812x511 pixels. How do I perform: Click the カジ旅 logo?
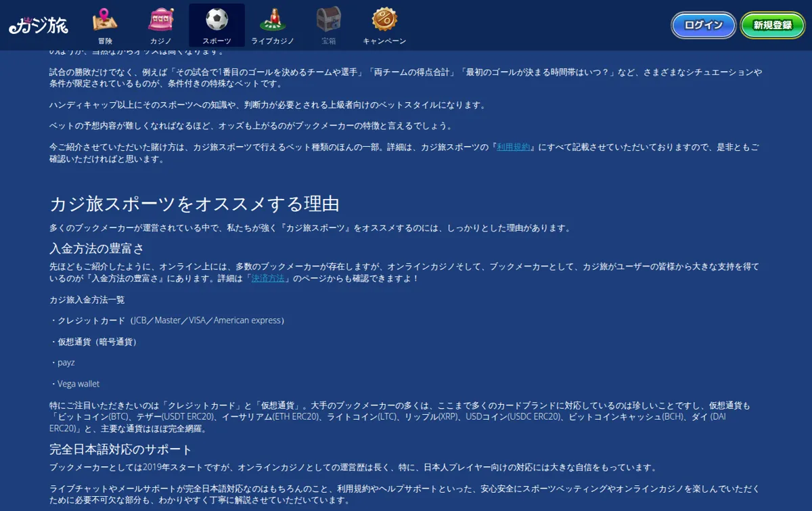[x=39, y=25]
